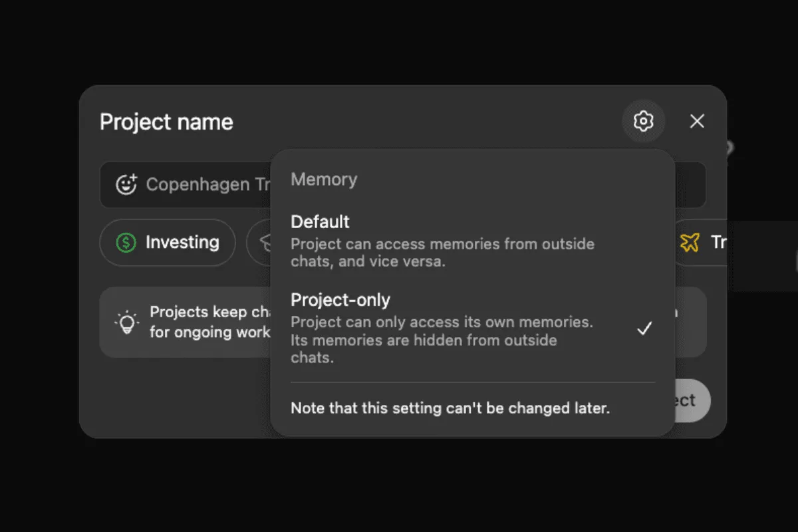The height and width of the screenshot is (532, 798).
Task: Click the Memory menu header
Action: tap(324, 180)
